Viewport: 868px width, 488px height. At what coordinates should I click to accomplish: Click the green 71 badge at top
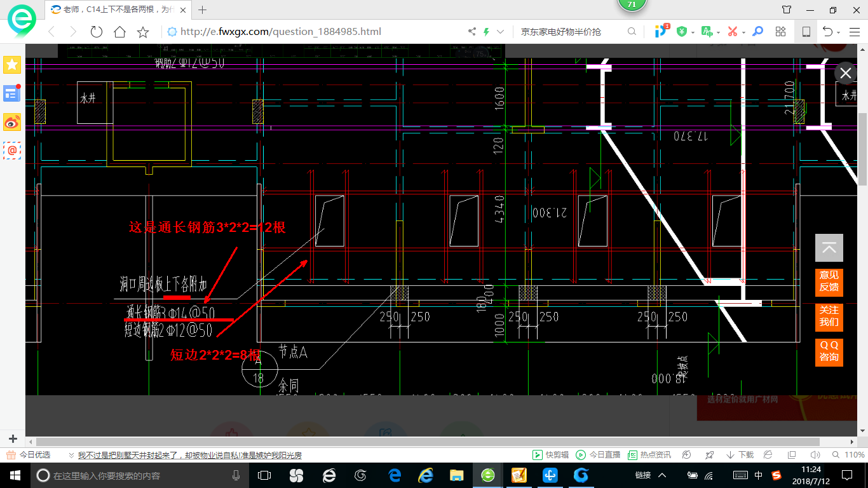(x=632, y=5)
